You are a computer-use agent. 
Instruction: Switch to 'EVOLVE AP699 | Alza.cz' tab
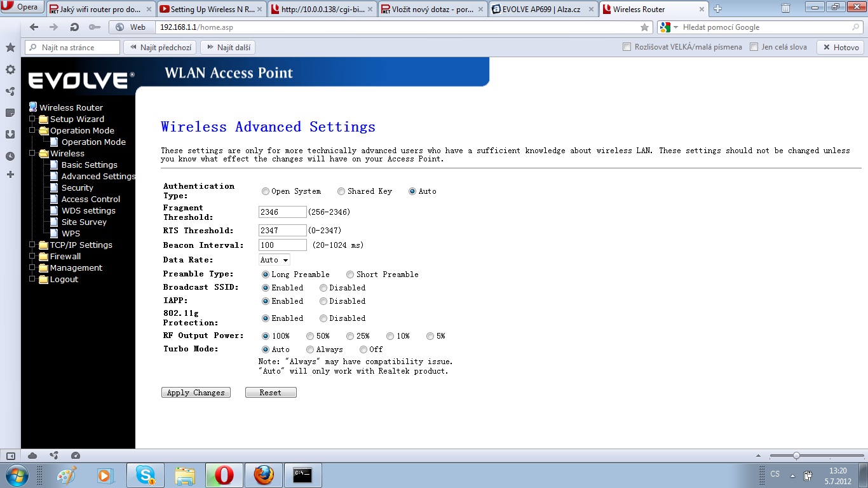point(543,9)
